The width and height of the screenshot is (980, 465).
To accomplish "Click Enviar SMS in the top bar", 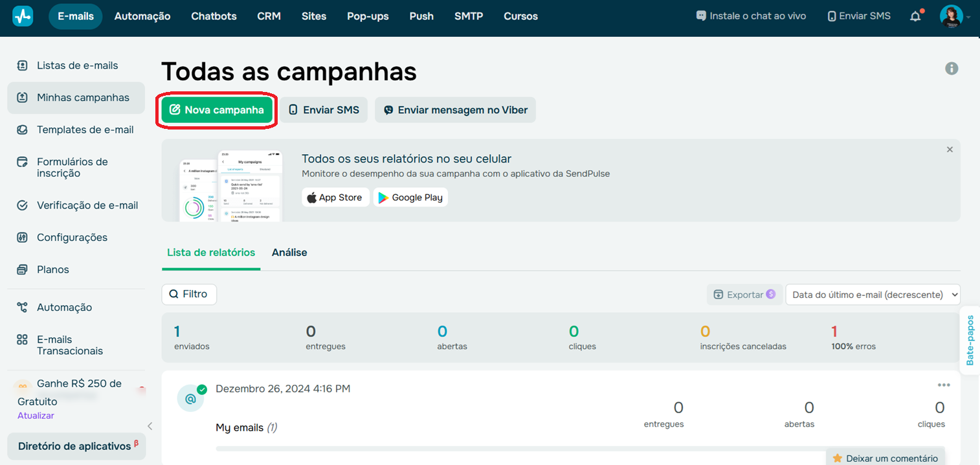I will 859,16.
